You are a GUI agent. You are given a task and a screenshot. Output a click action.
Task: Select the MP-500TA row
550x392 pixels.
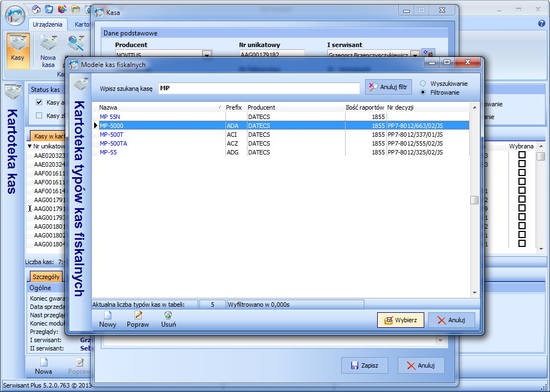point(281,143)
